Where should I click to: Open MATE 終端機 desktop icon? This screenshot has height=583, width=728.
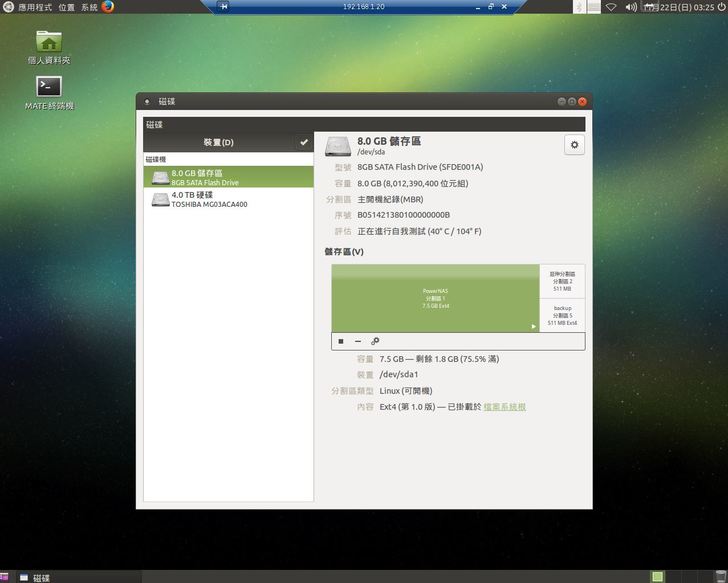pos(49,87)
